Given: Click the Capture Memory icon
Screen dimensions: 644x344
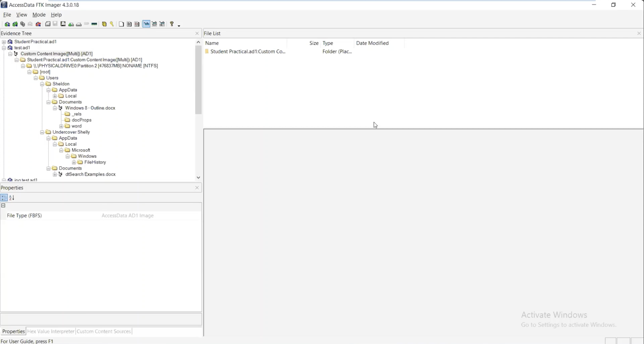Looking at the screenshot, I should tap(94, 24).
